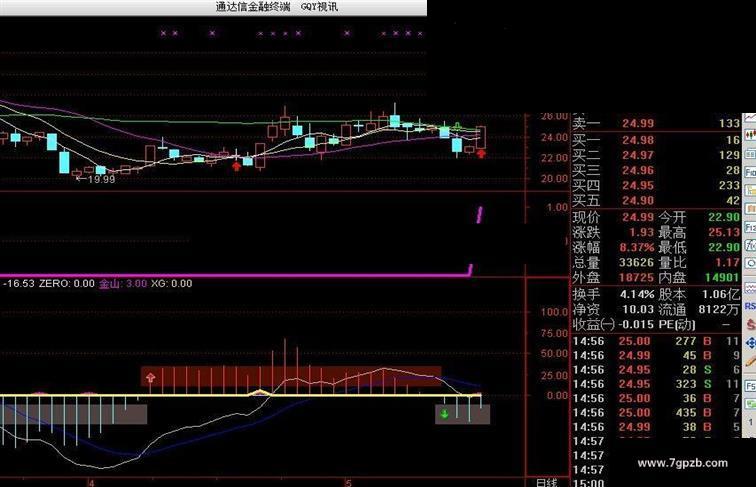Click the 日线 daily period label

coord(547,482)
